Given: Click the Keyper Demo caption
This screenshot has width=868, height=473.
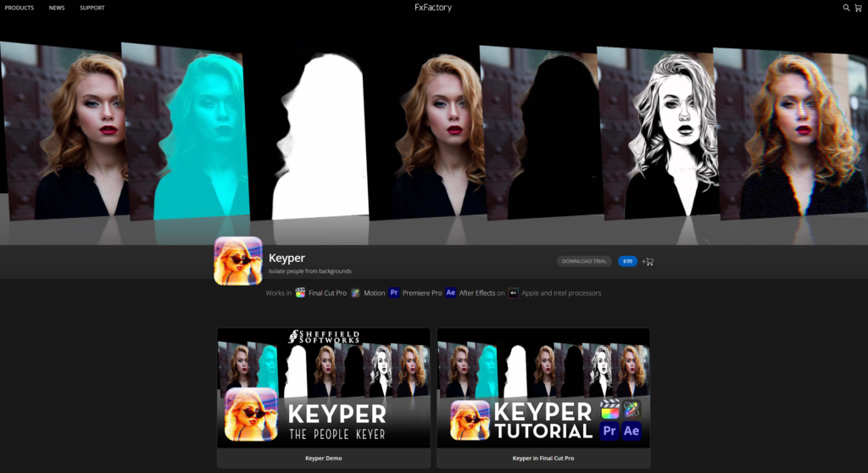Looking at the screenshot, I should click(x=323, y=458).
